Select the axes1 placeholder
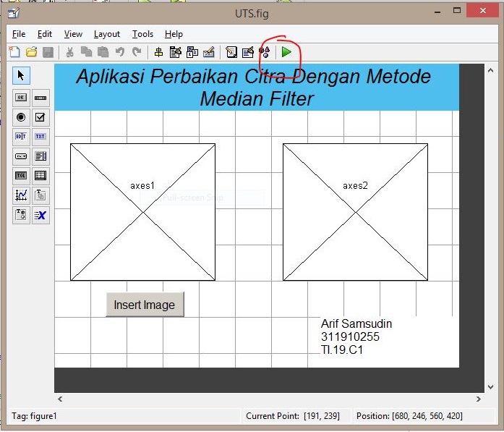This screenshot has height=432, width=504. point(142,212)
